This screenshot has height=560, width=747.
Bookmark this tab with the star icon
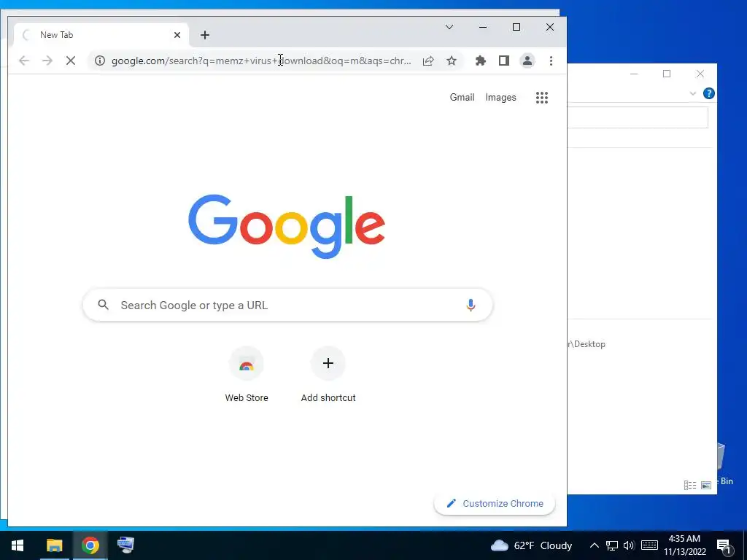(452, 61)
